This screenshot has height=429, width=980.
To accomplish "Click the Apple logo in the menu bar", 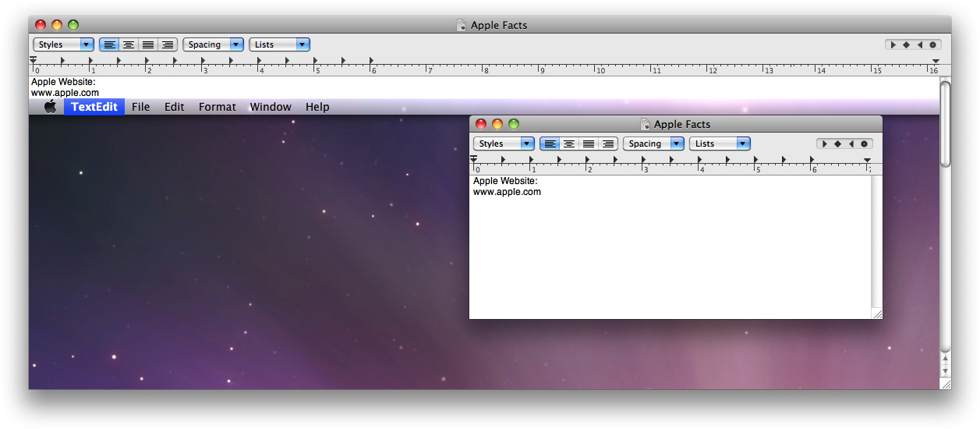I will [x=50, y=107].
